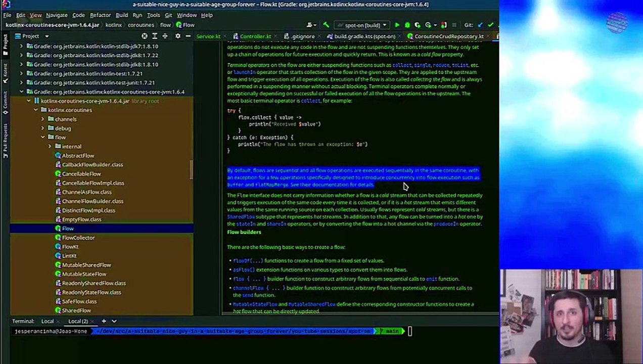643x364 pixels.
Task: Open the user/Code With Me icon
Action: (x=311, y=25)
